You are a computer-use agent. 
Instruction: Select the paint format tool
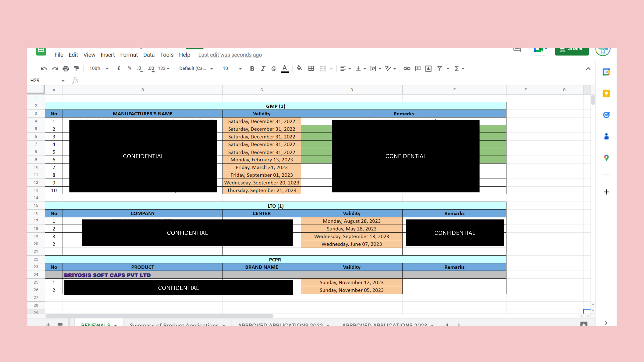point(76,68)
